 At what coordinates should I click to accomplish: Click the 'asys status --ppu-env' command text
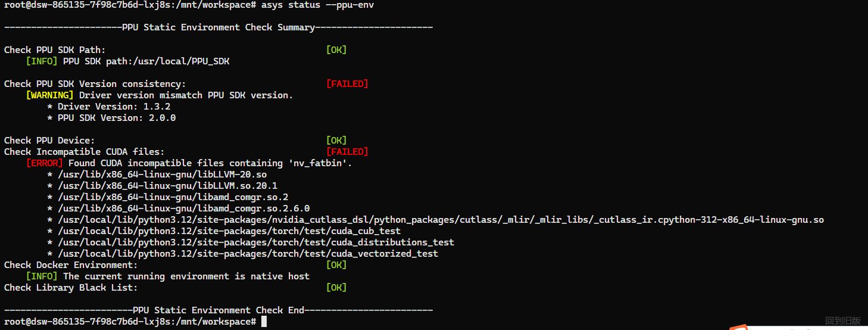[317, 5]
